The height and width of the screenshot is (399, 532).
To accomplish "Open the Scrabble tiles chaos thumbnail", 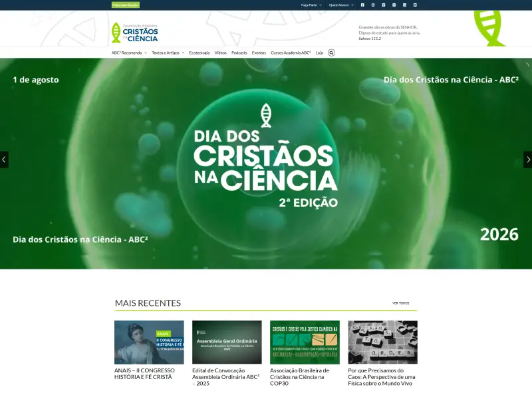I will coord(383,342).
